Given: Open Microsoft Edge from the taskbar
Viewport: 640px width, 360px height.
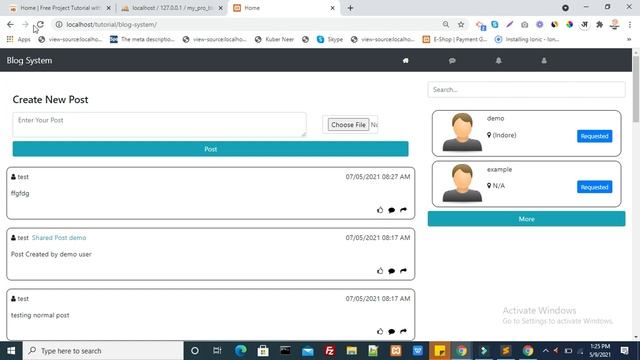Looking at the screenshot, I should click(241, 351).
